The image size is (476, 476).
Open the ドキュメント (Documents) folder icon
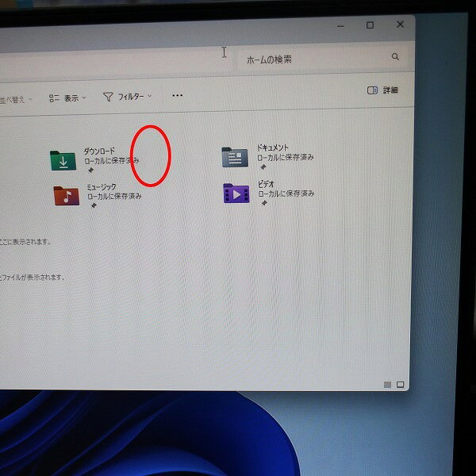pyautogui.click(x=235, y=157)
